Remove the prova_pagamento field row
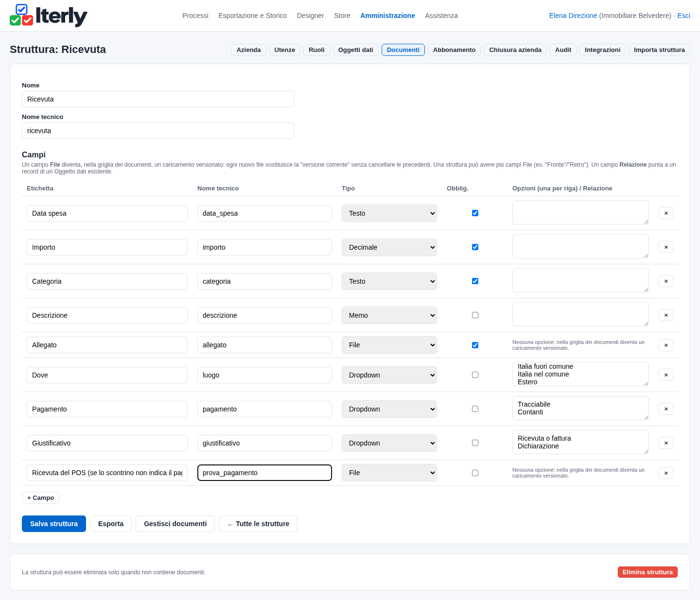 666,473
